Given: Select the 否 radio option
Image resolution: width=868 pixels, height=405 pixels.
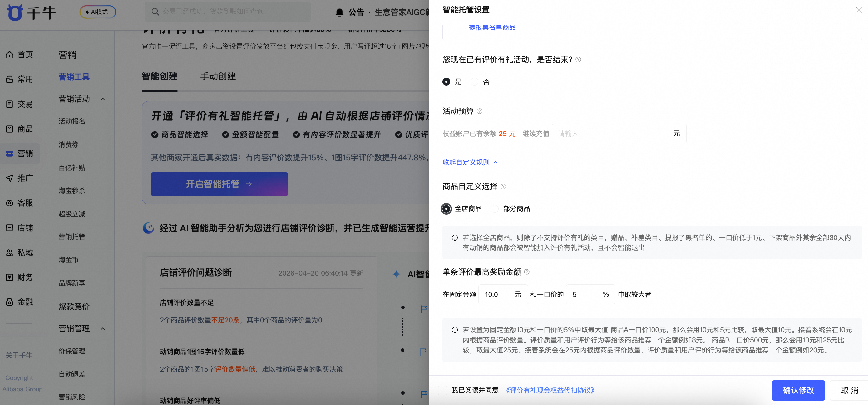Looking at the screenshot, I should pos(474,82).
